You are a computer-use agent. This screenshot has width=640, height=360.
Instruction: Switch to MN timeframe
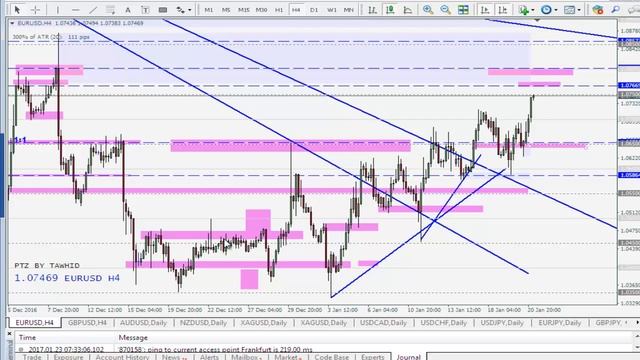click(x=349, y=9)
